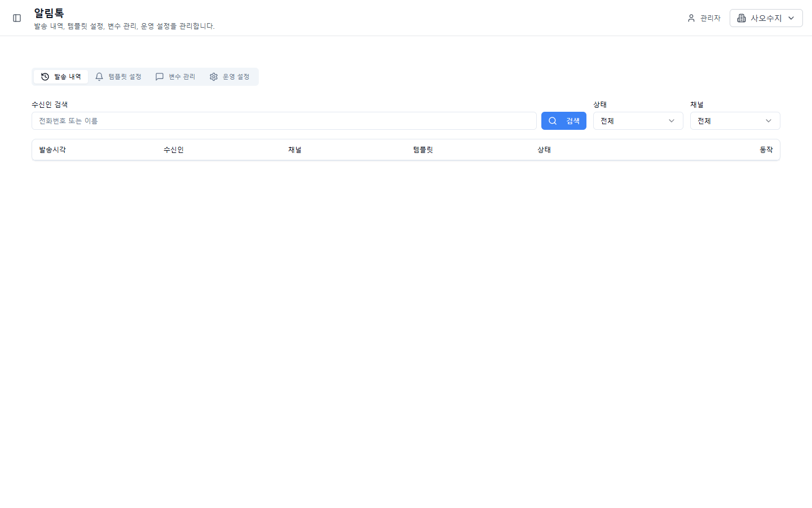812x508 pixels.
Task: Click the bell icon on 템플릿 설정 tab
Action: point(99,76)
